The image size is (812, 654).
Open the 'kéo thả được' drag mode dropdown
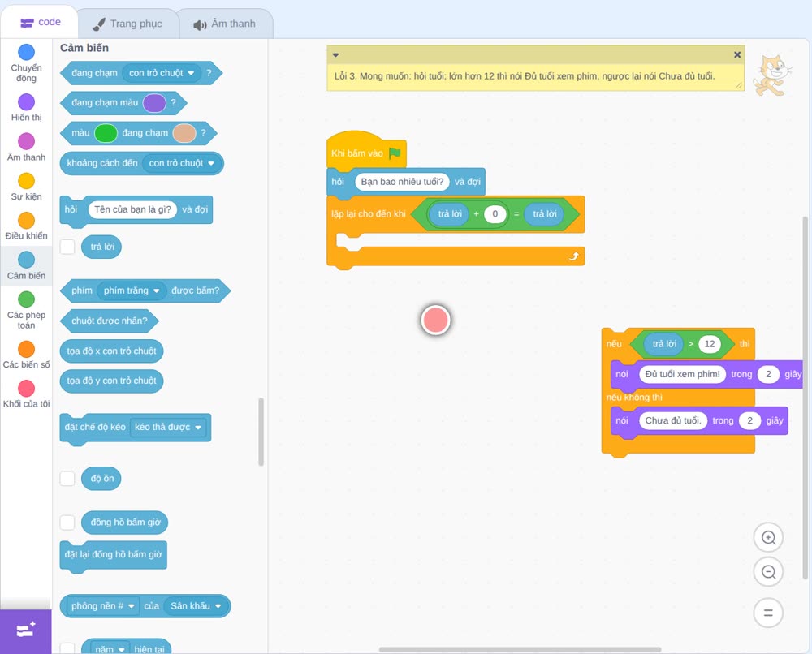[x=168, y=427]
